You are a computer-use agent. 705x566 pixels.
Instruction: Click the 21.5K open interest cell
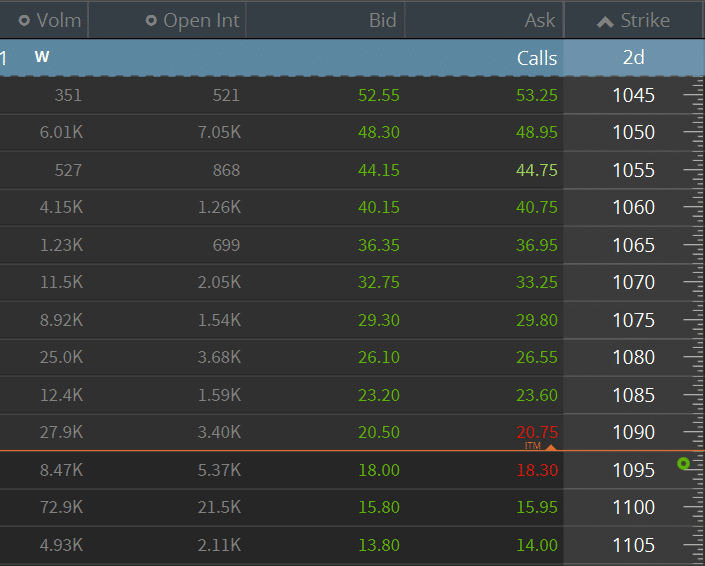point(218,507)
